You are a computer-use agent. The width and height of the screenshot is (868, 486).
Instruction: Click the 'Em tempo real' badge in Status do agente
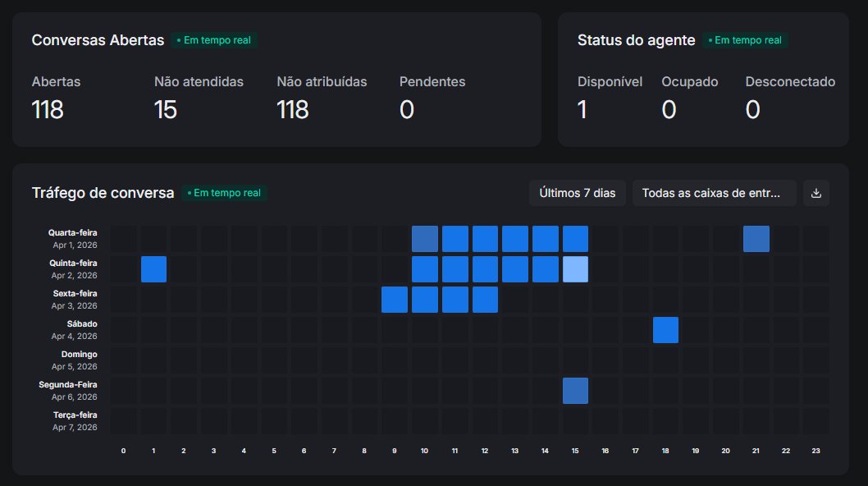[746, 39]
